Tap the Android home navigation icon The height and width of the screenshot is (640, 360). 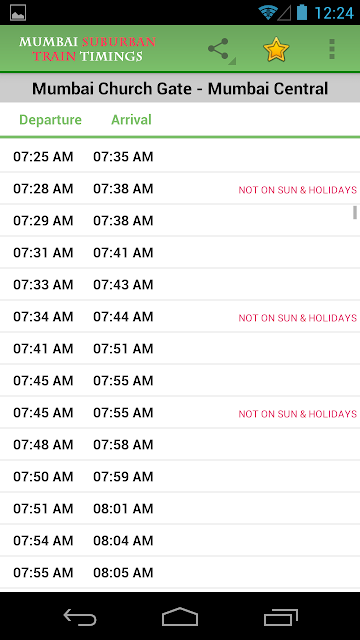(180, 616)
